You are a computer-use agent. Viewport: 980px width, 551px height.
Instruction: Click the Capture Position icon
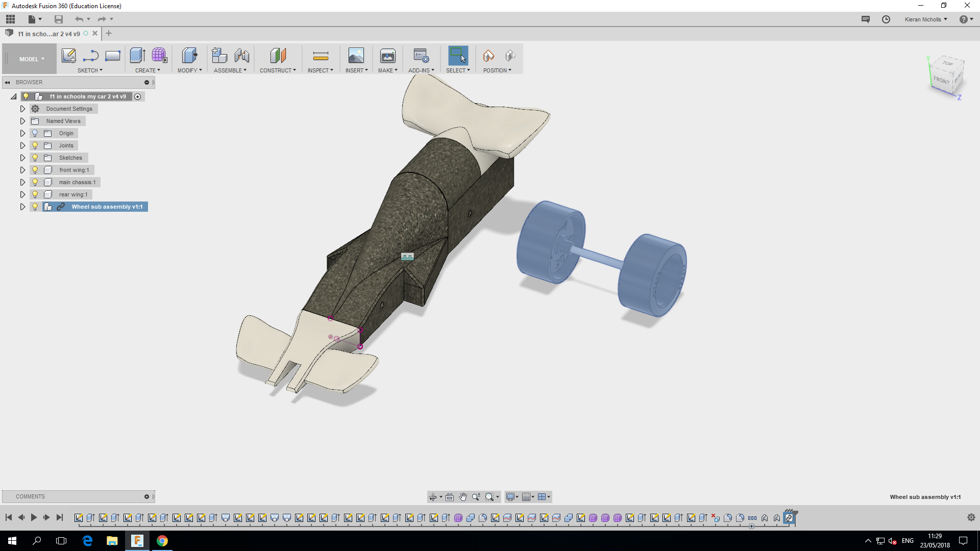pyautogui.click(x=488, y=56)
